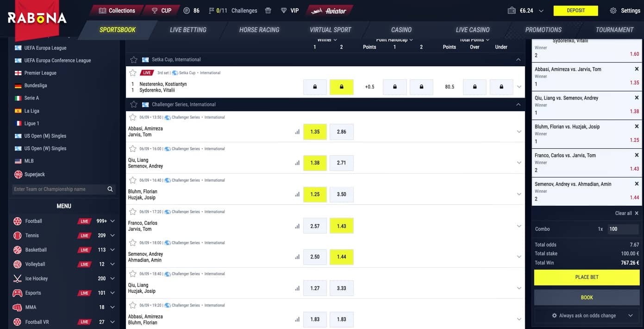
Task: Switch to the LIVE BETTING tab
Action: (188, 30)
